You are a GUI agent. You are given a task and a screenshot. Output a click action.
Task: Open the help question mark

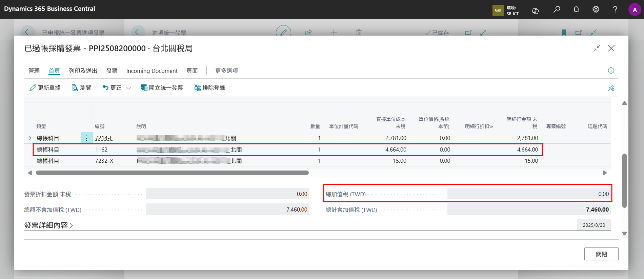[x=615, y=9]
